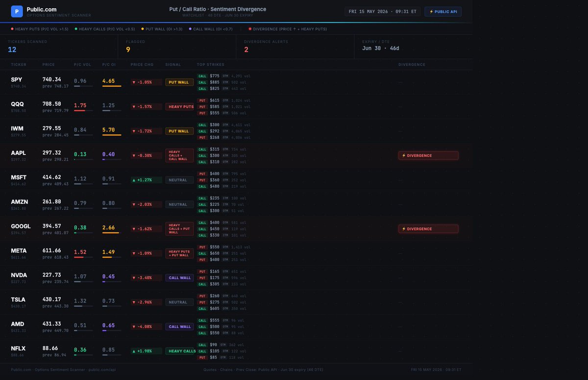
Task: Open the GOOGL Divergence alert badge
Action: [x=428, y=228]
